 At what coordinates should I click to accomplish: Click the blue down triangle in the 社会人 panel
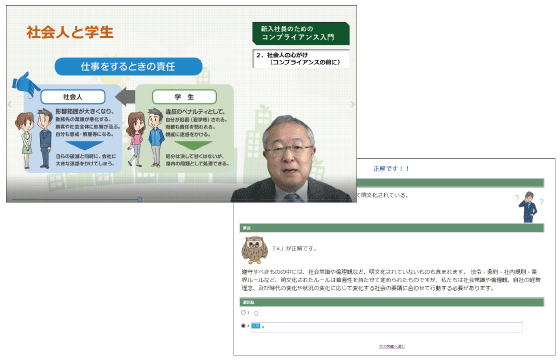click(x=85, y=145)
